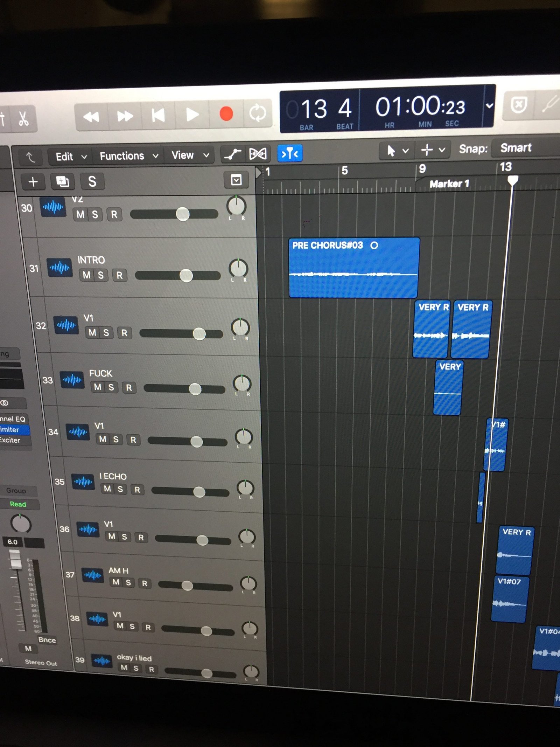Toggle the Flex show/hide button
Image resolution: width=560 pixels, height=747 pixels.
(258, 153)
